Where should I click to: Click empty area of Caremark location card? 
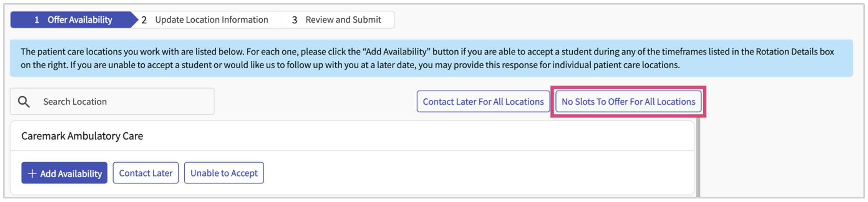pyautogui.click(x=472, y=173)
